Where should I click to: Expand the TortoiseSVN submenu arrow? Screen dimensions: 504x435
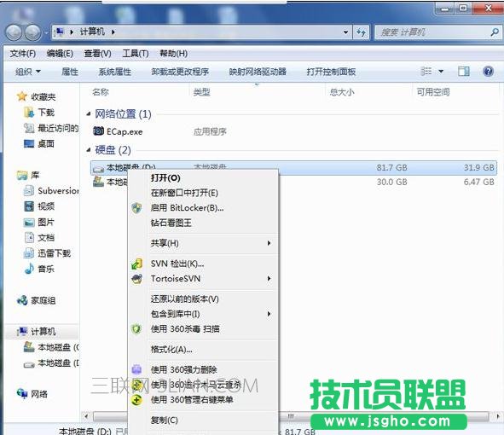tap(269, 278)
